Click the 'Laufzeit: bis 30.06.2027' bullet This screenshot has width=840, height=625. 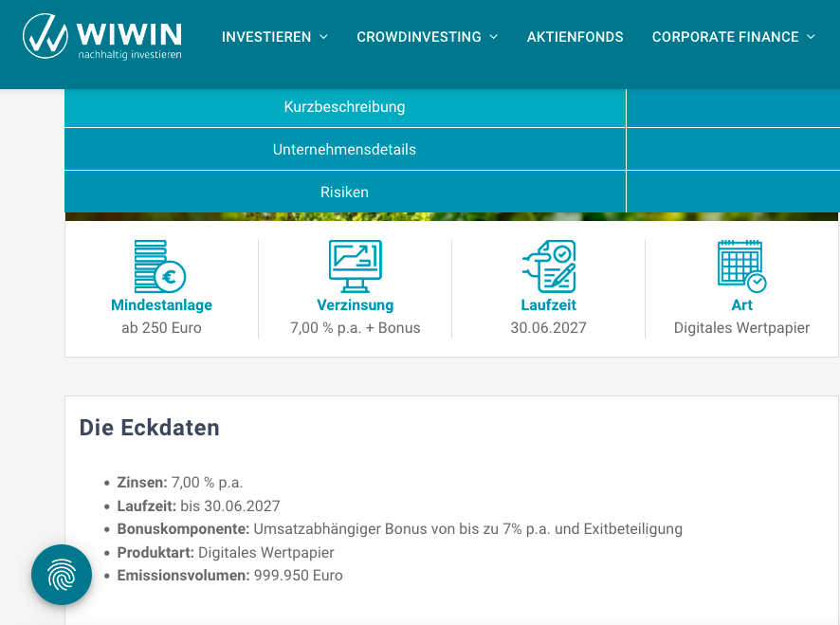click(x=199, y=506)
